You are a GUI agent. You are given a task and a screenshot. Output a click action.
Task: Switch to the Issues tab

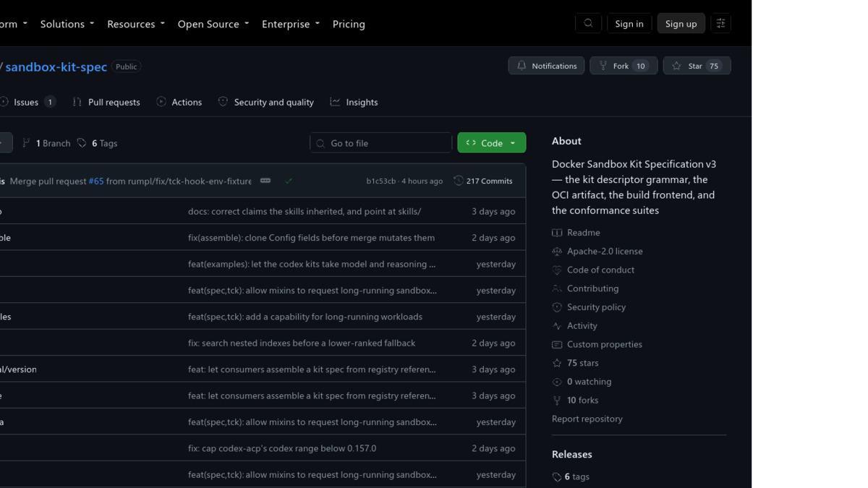[x=27, y=102]
